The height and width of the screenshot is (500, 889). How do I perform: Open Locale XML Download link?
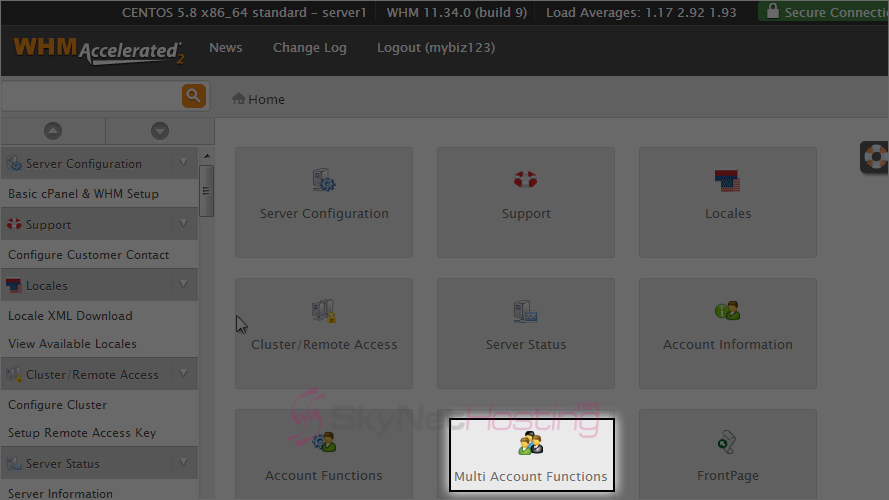(x=70, y=316)
